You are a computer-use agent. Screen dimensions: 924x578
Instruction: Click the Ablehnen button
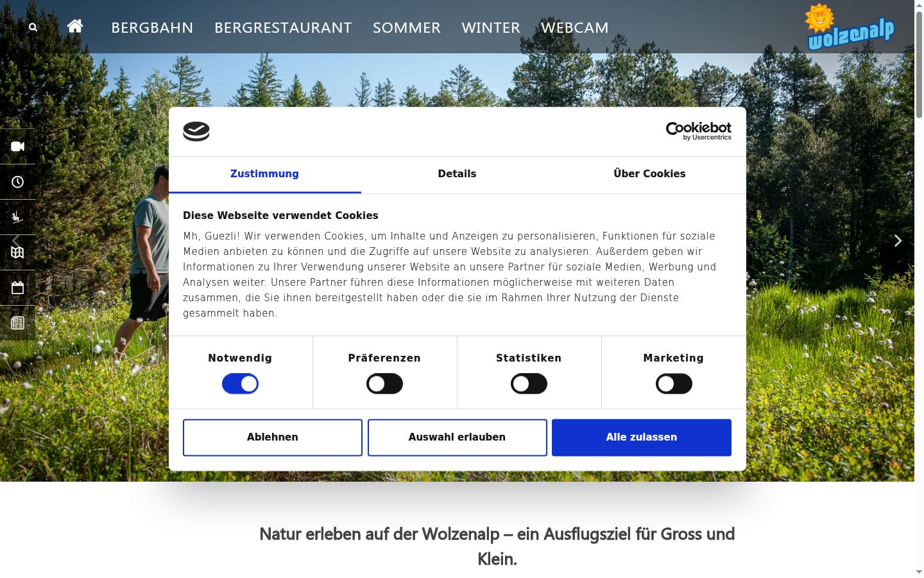coord(273,437)
